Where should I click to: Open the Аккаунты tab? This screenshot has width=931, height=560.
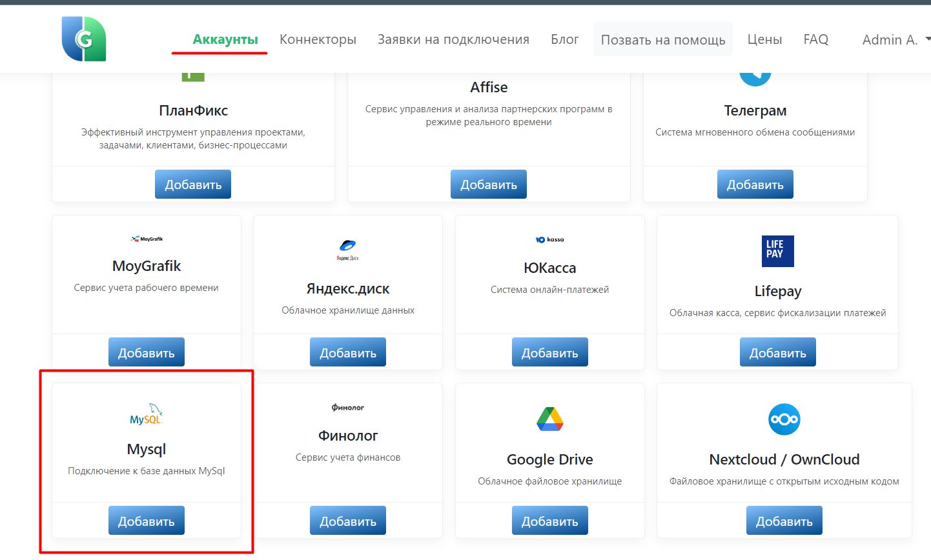(x=225, y=39)
